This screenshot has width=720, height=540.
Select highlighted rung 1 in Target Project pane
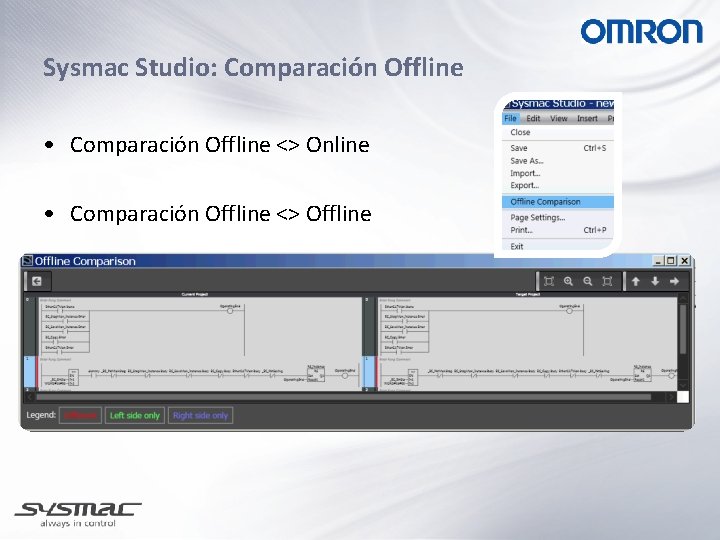click(x=369, y=372)
